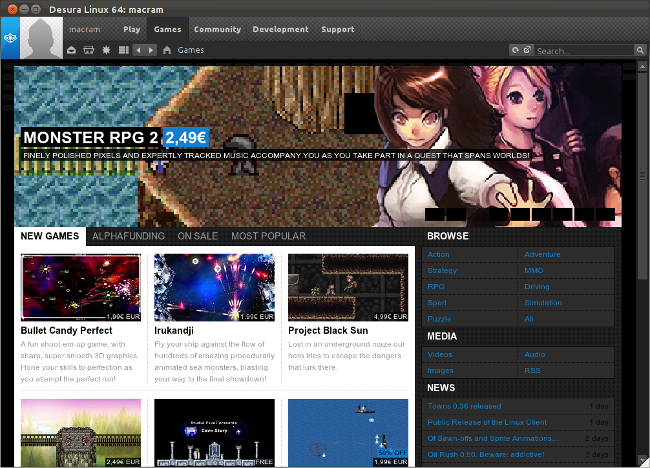Close the Desura window
Viewport: 650px width, 468px height.
point(12,9)
